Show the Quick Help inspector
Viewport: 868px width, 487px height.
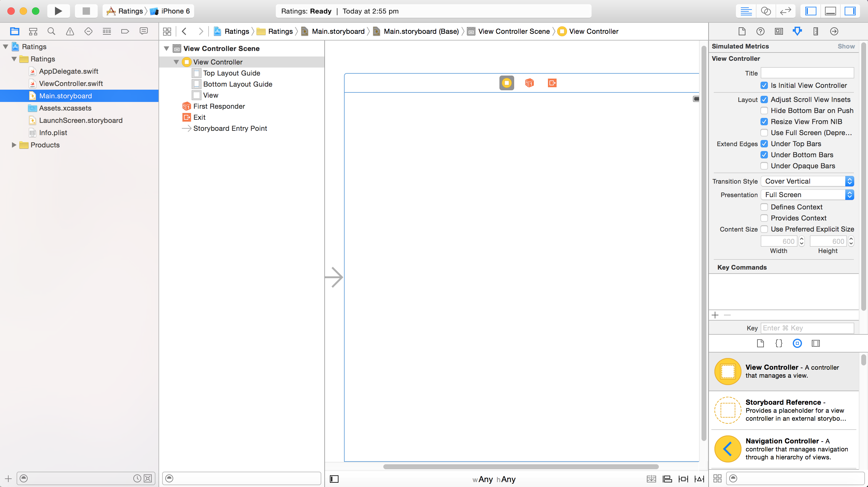(x=760, y=31)
